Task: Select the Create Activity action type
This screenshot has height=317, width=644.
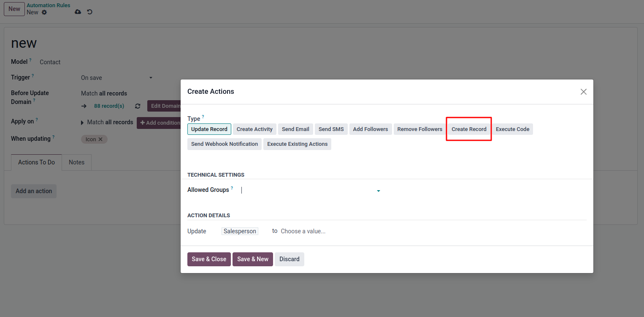Action: 255,129
